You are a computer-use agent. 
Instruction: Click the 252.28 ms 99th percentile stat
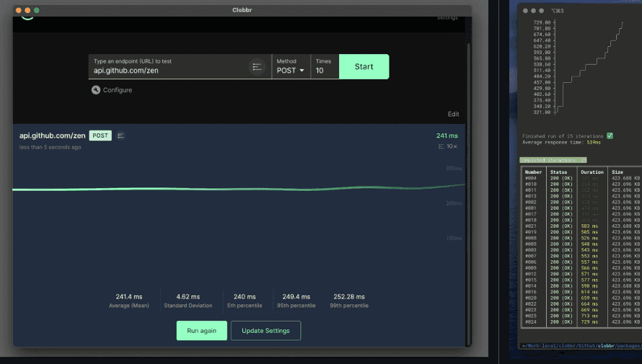pyautogui.click(x=349, y=301)
